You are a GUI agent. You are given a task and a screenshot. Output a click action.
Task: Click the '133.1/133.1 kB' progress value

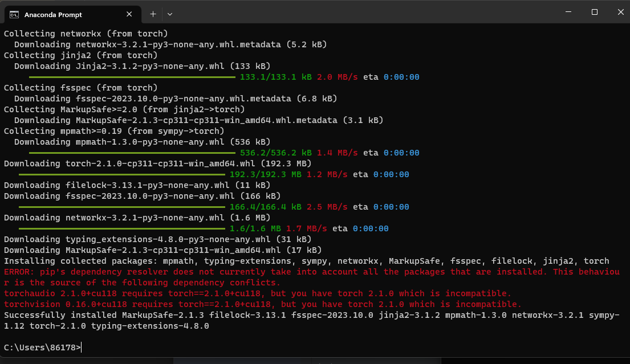275,77
